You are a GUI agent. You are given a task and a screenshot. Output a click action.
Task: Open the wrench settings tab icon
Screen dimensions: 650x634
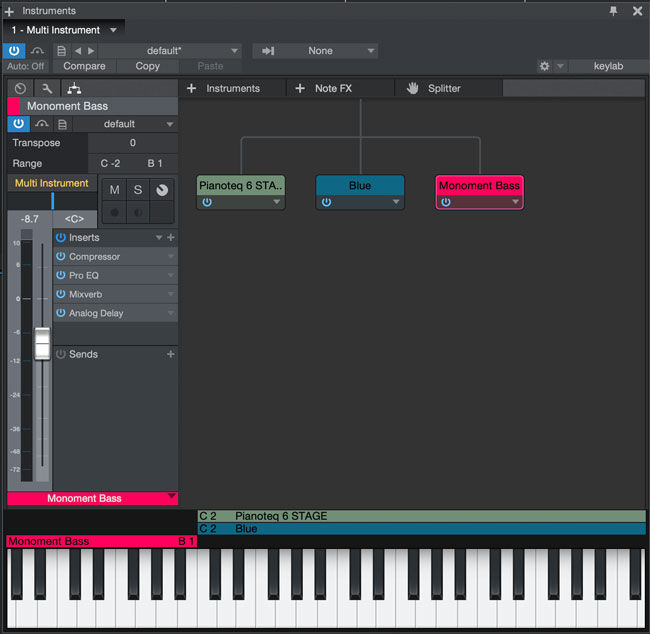click(47, 88)
